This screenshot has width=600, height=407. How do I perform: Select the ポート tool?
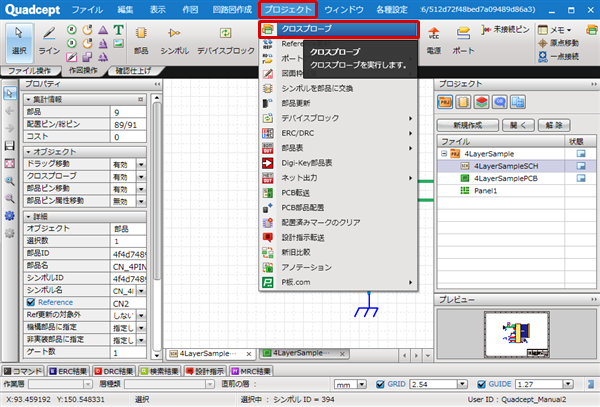(x=463, y=41)
